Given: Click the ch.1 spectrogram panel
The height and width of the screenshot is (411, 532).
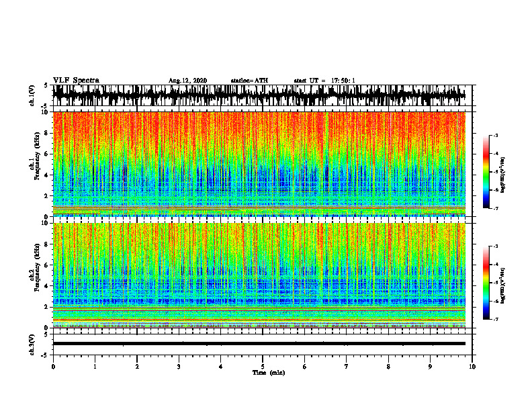Looking at the screenshot, I should tap(259, 164).
